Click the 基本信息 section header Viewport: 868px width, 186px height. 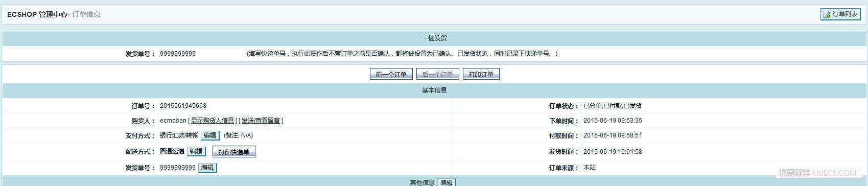tap(434, 90)
